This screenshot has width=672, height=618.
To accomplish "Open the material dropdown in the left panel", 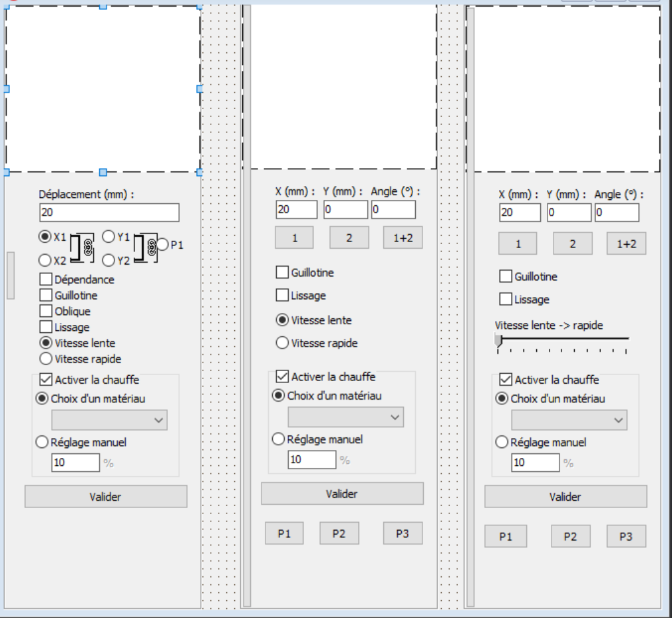I will 109,420.
